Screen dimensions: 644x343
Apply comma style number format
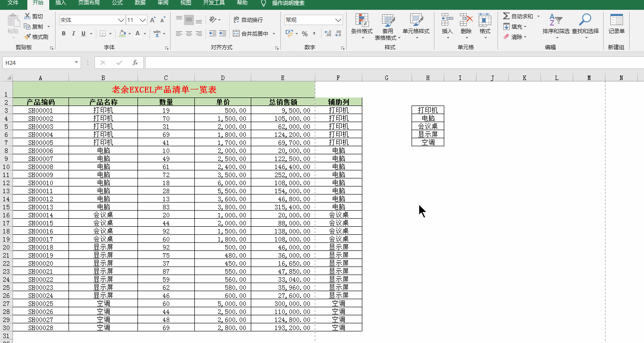click(x=314, y=34)
